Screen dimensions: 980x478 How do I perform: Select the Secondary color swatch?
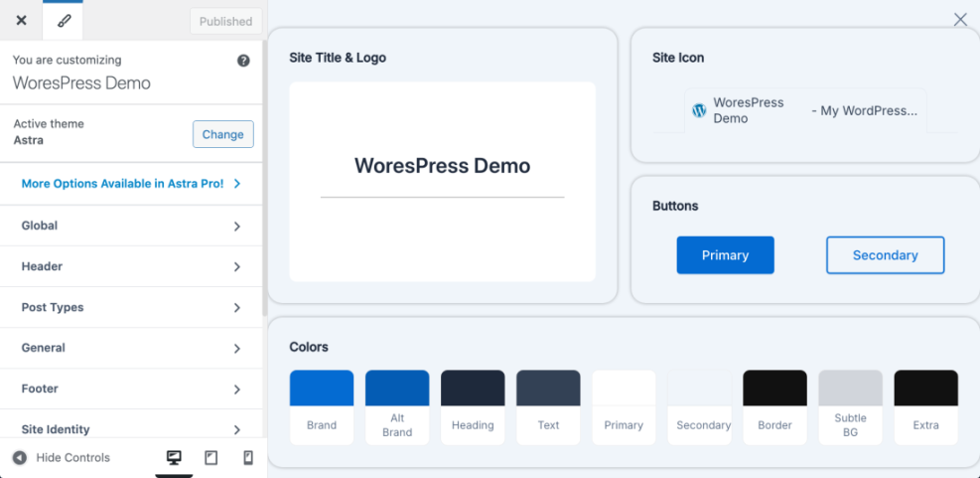click(x=699, y=407)
